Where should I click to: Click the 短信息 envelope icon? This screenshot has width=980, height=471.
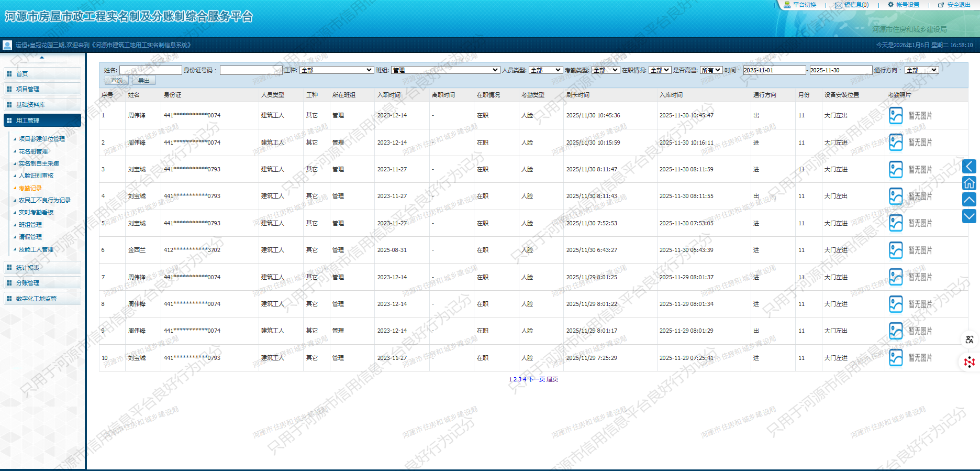839,5
